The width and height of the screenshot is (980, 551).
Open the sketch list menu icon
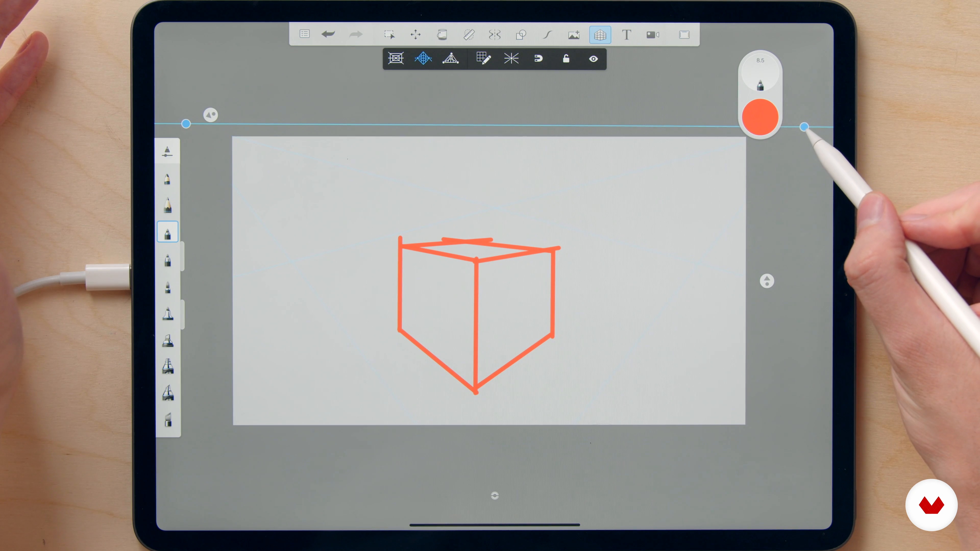click(304, 34)
